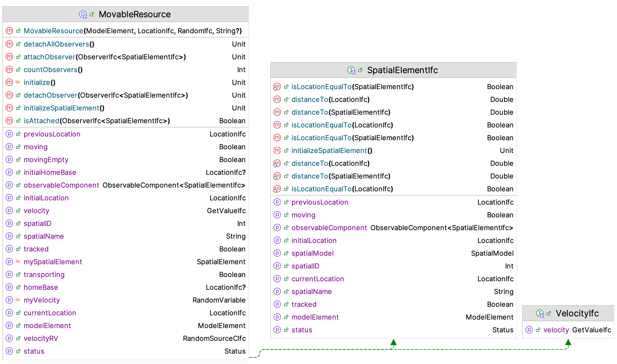Click property icon beside SpatialElementIfc status

(277, 330)
